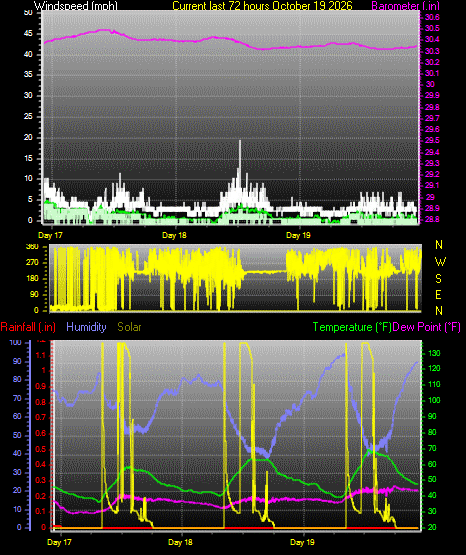Select the 70 value on the temperature axis
Image resolution: width=466 pixels, height=555 pixels.
(432, 448)
